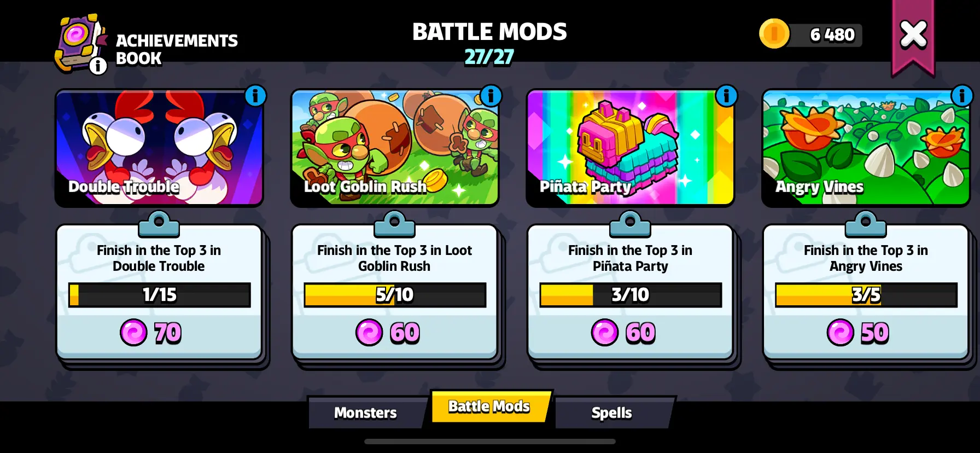Open info for Loot Goblin Rush mod
This screenshot has height=453, width=980.
[491, 96]
